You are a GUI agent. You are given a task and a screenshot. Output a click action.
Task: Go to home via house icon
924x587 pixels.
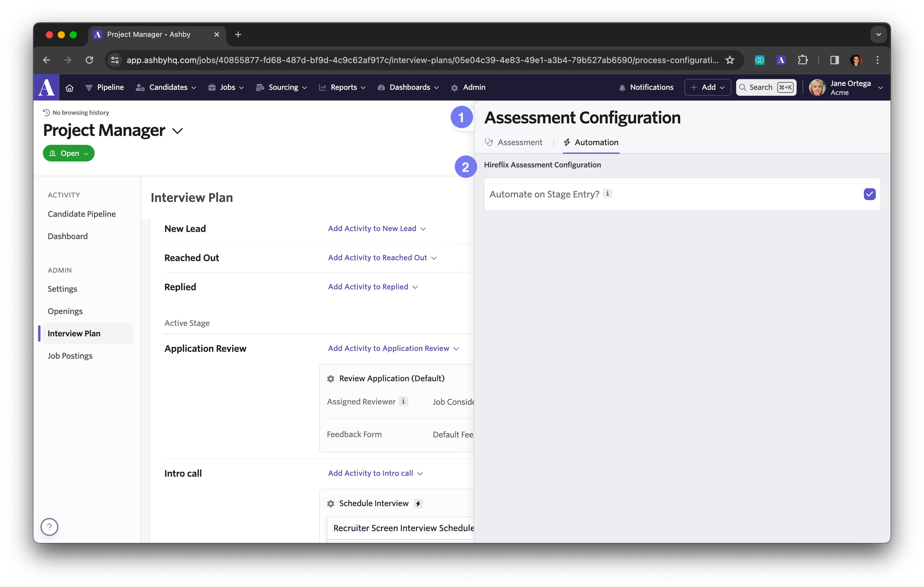coord(69,88)
